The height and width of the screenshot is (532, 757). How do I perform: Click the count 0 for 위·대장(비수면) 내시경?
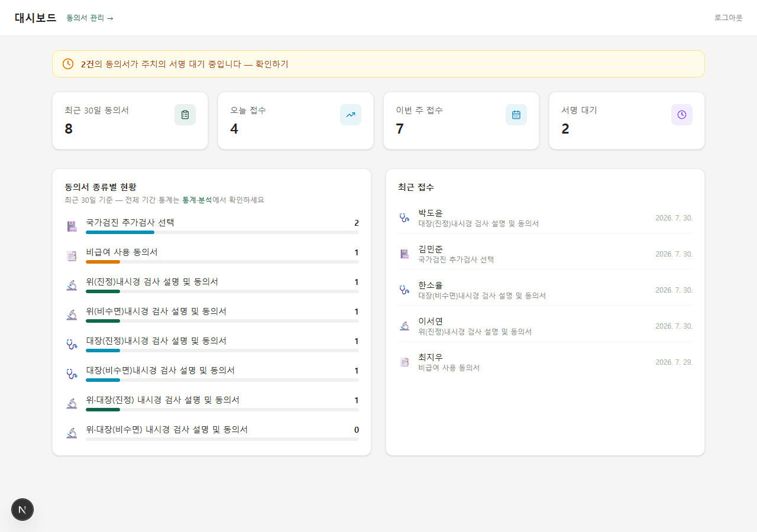pyautogui.click(x=357, y=430)
